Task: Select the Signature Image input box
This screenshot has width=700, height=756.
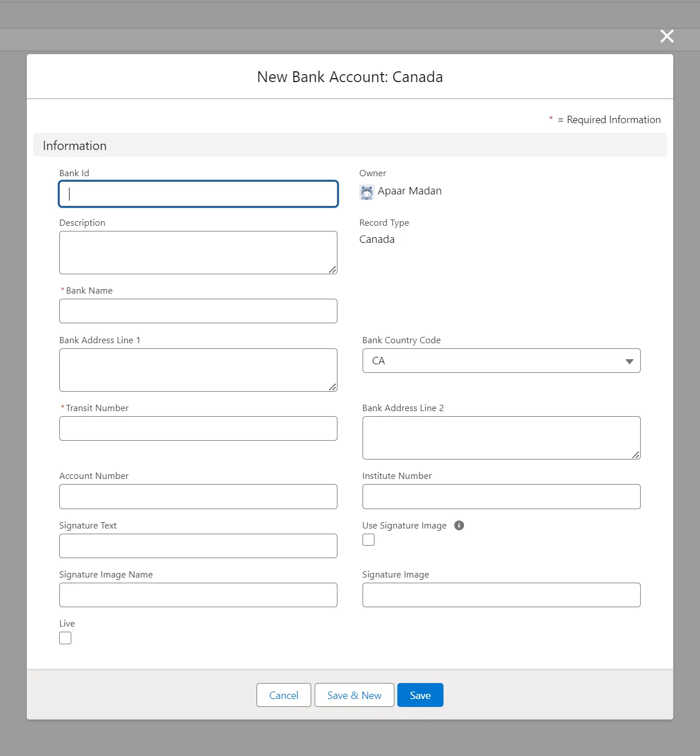Action: pos(501,595)
